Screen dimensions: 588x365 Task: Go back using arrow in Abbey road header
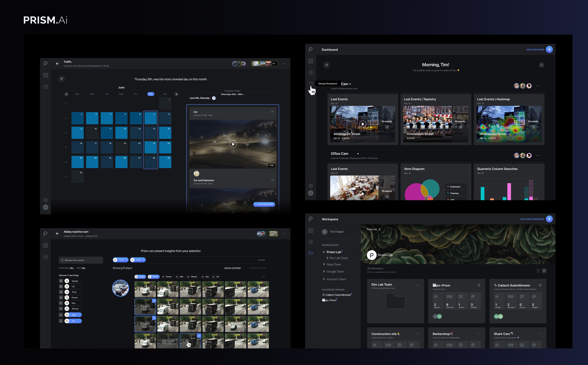57,233
